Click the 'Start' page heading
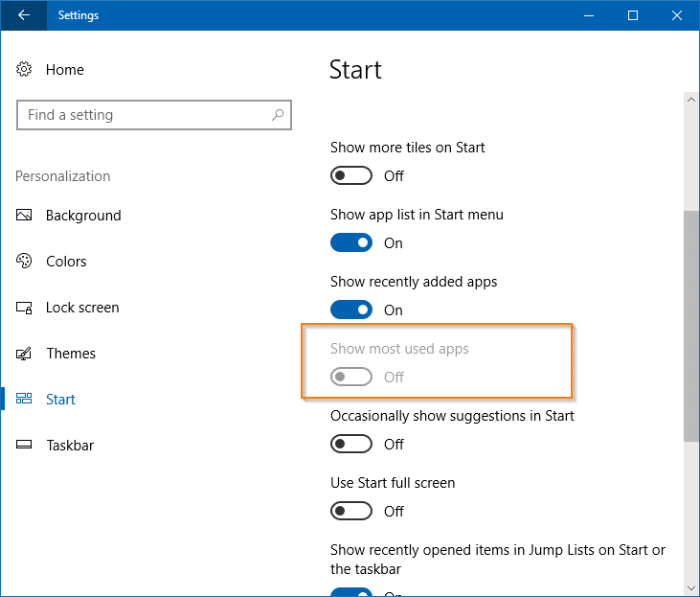The height and width of the screenshot is (597, 700). 355,70
